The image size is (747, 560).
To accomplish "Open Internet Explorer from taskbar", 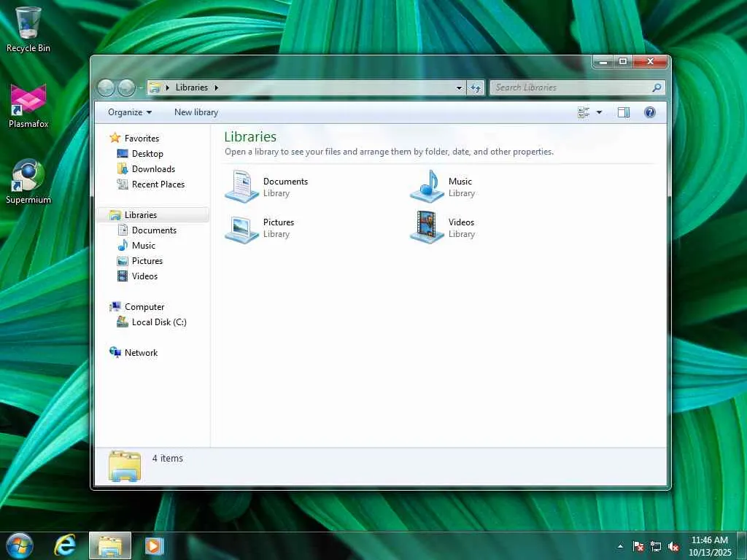I will tap(65, 545).
